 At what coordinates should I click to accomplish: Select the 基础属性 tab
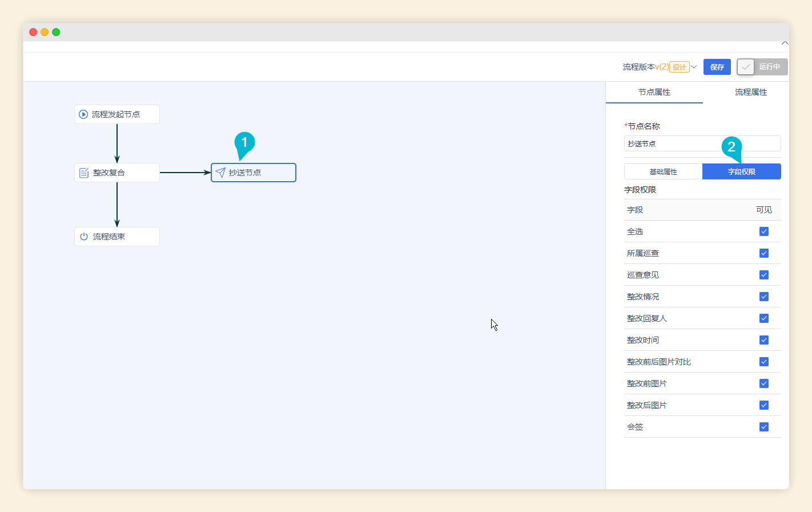tap(663, 171)
